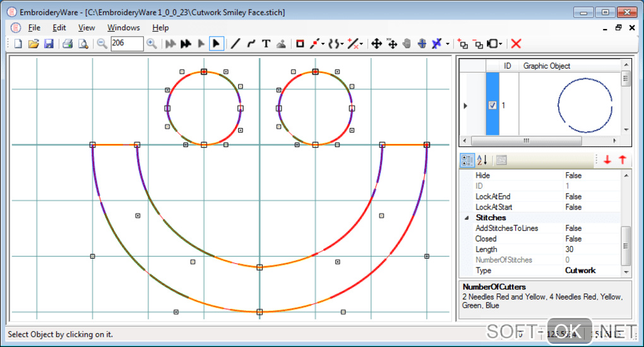Pick the gray hand pan tool
644x347 pixels.
407,44
